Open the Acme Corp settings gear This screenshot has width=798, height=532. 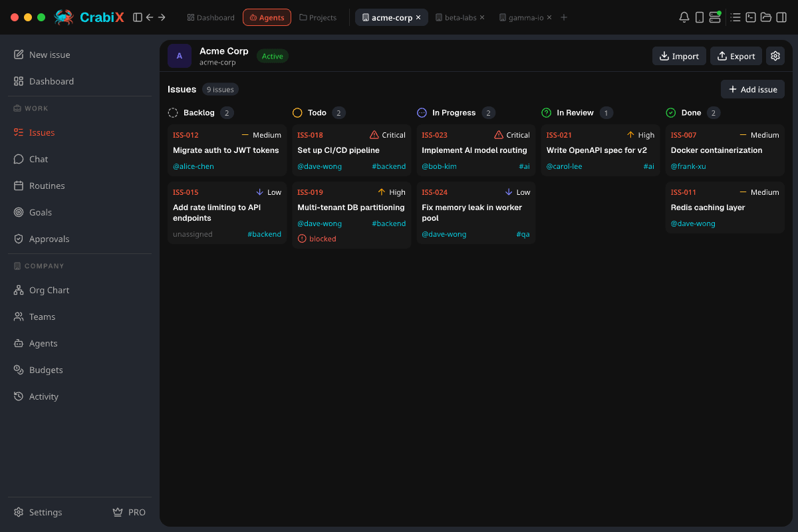tap(775, 56)
